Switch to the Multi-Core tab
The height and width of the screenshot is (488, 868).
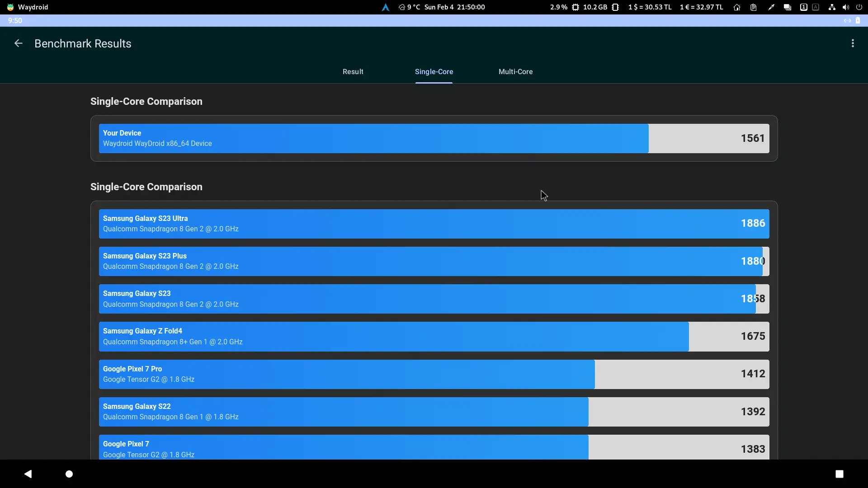tap(515, 71)
